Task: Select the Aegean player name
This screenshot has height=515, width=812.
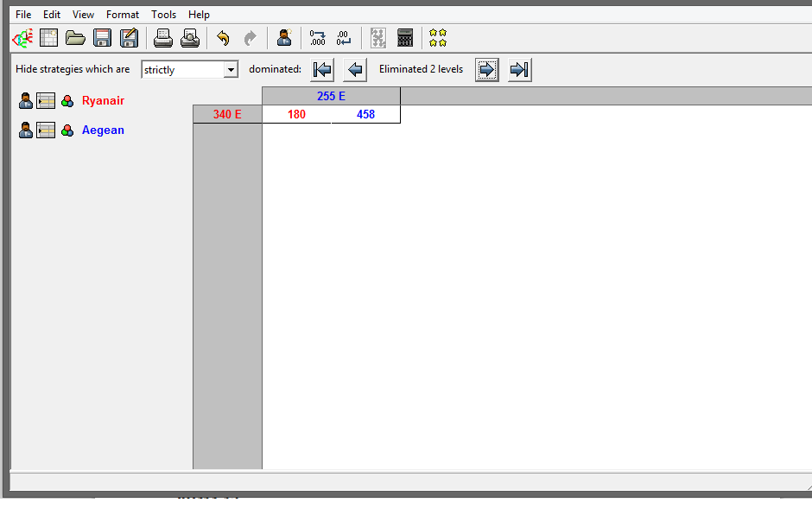Action: [103, 130]
